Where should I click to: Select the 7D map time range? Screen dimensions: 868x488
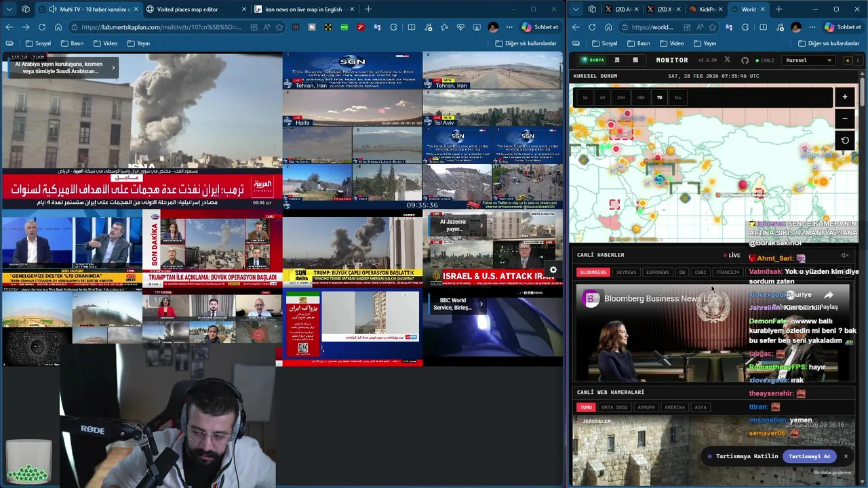click(659, 98)
